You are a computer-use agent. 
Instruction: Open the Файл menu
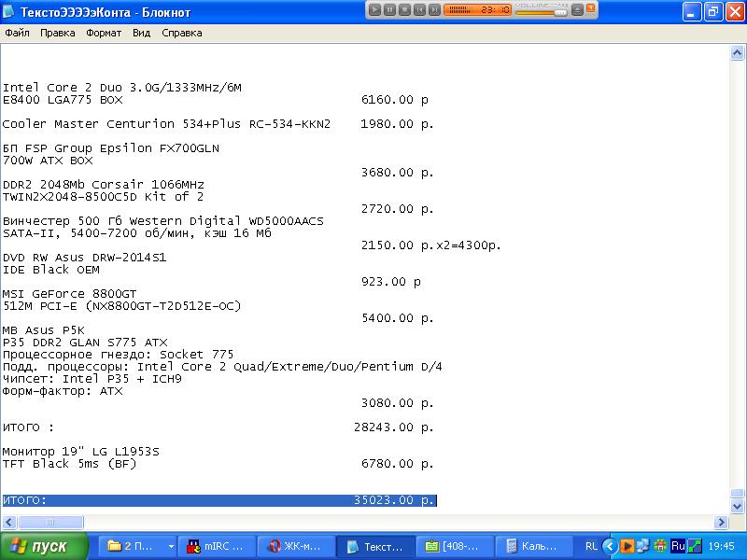coord(17,33)
